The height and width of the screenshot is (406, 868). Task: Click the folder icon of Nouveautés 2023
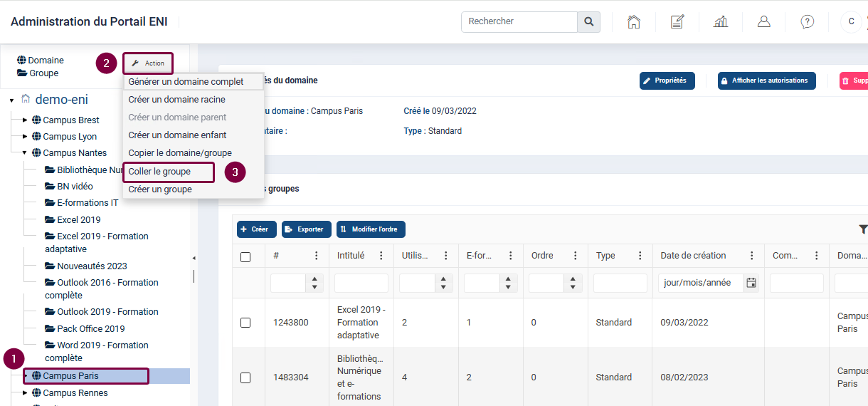point(50,266)
